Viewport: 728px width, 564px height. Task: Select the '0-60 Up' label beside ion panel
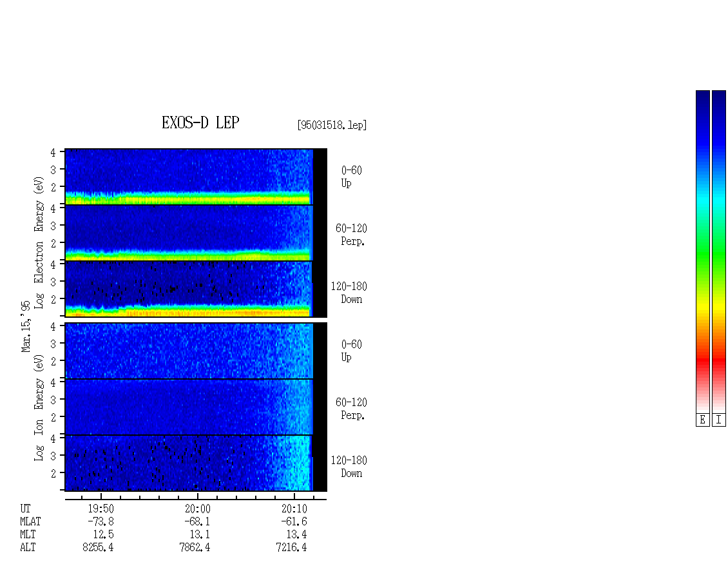[x=352, y=351]
